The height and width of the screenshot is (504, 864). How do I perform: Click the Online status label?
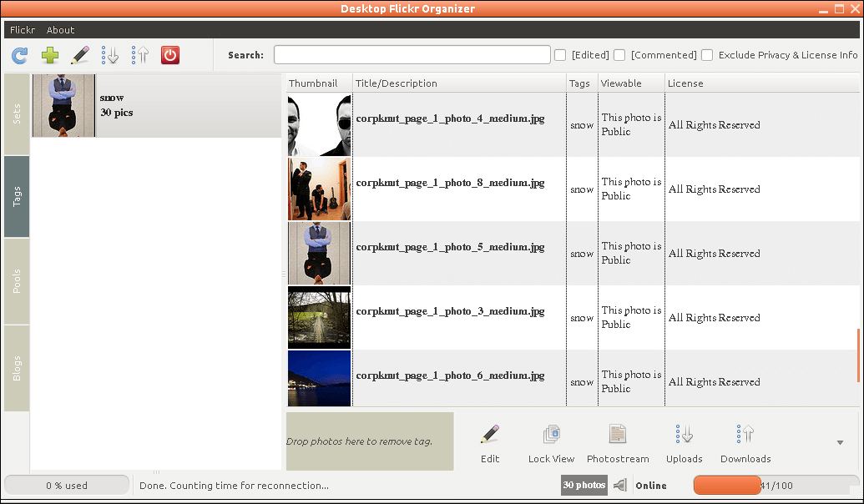click(x=651, y=486)
